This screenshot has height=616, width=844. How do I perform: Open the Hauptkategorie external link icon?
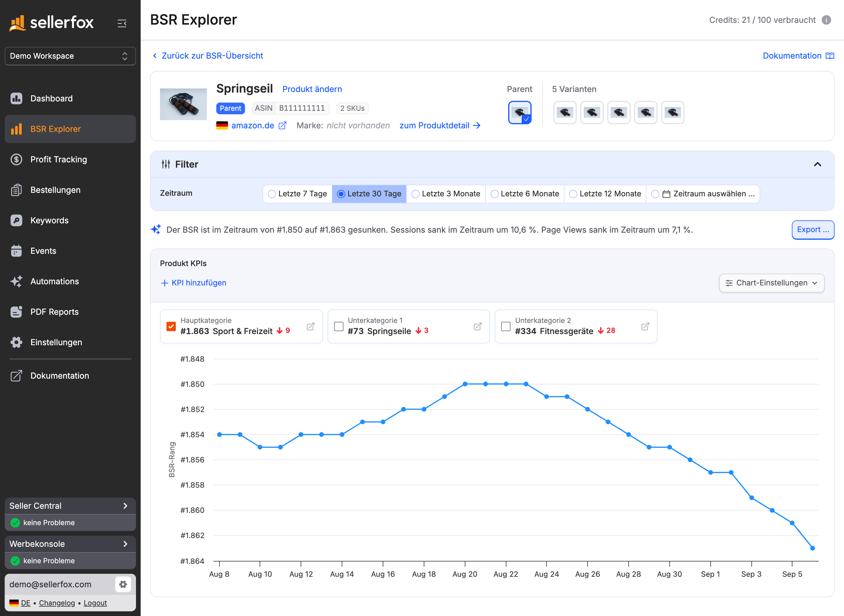coord(311,327)
